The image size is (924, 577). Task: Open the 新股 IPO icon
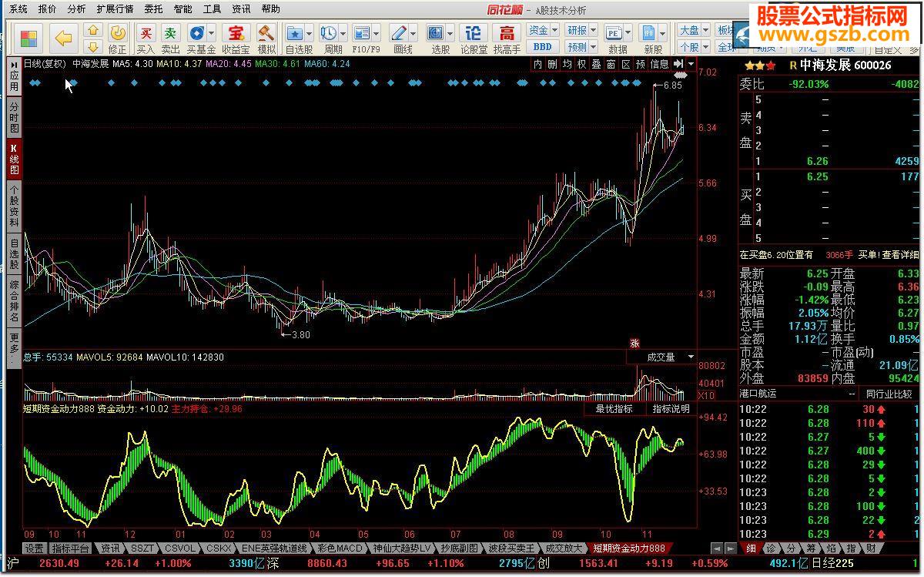coord(648,33)
